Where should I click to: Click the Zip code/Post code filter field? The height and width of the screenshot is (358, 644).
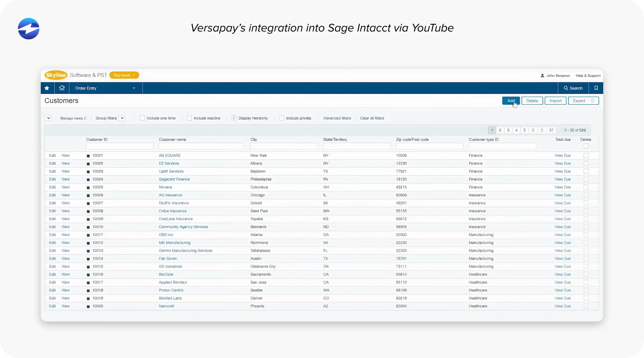coord(429,146)
